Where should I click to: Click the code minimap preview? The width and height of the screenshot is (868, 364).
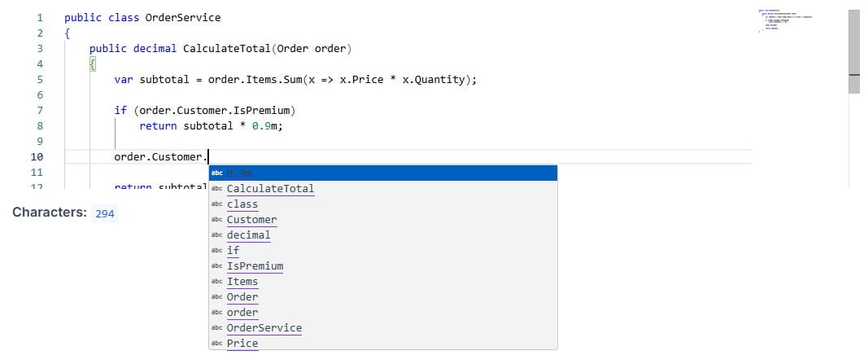tap(785, 20)
